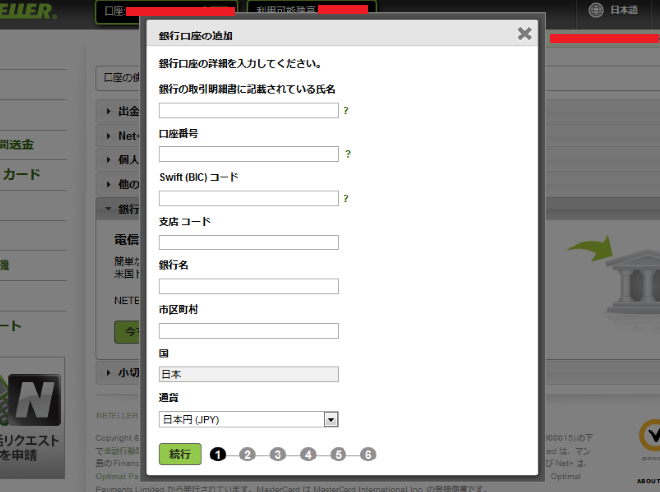
Task: Select step 5 in the progress indicator
Action: (x=338, y=455)
